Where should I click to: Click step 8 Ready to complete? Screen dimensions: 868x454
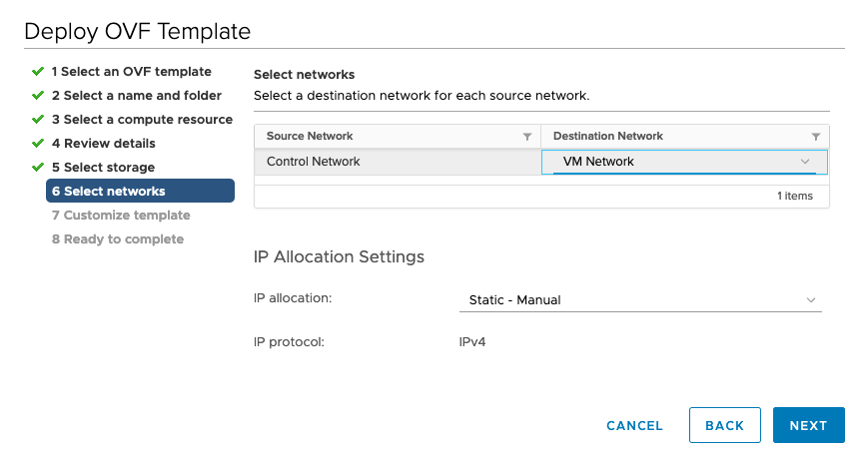[x=117, y=238]
